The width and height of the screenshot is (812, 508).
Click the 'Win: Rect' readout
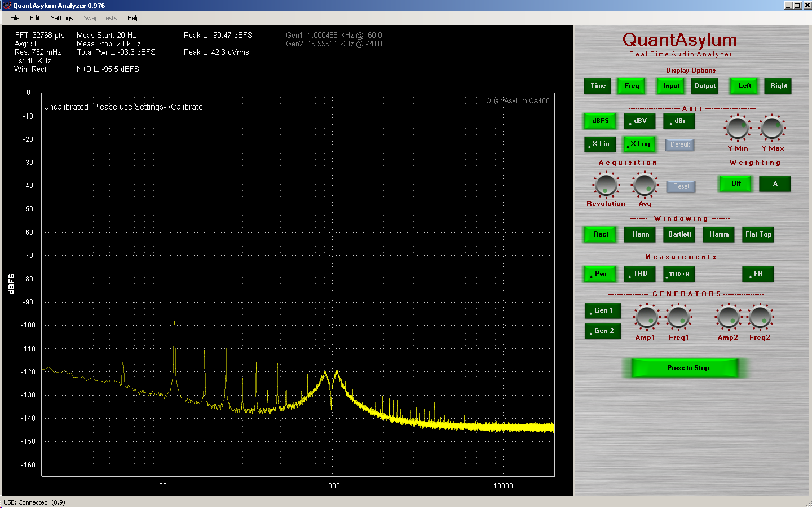(x=30, y=69)
